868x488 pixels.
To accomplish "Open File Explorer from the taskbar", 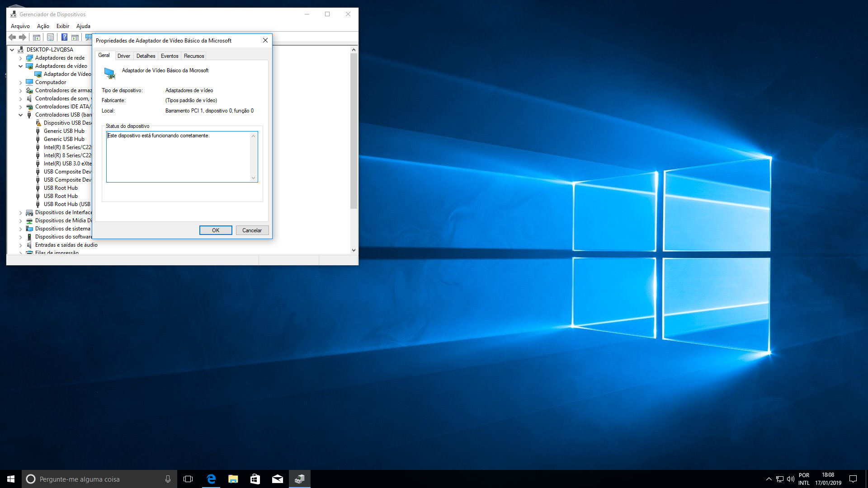I will pyautogui.click(x=233, y=479).
